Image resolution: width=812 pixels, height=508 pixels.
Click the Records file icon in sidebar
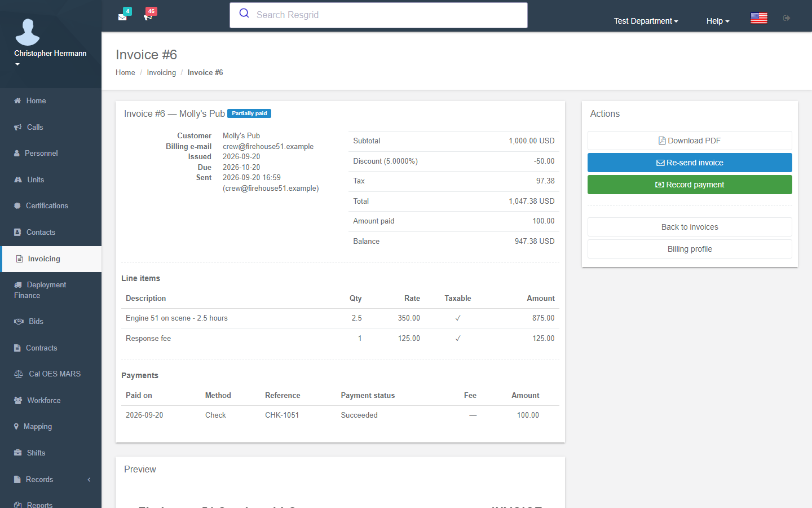tap(17, 480)
